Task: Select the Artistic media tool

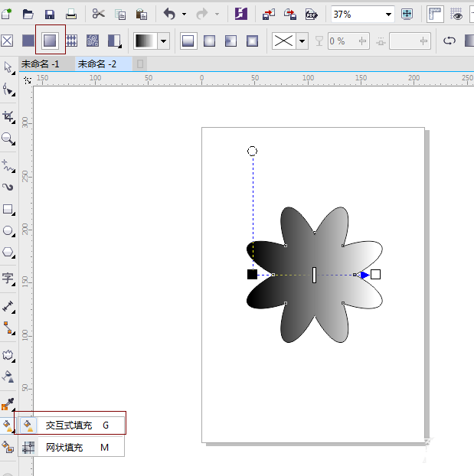Action: pyautogui.click(x=8, y=187)
